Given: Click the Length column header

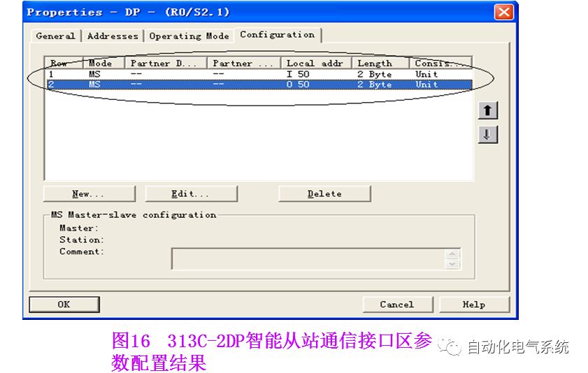Looking at the screenshot, I should click(x=380, y=63).
